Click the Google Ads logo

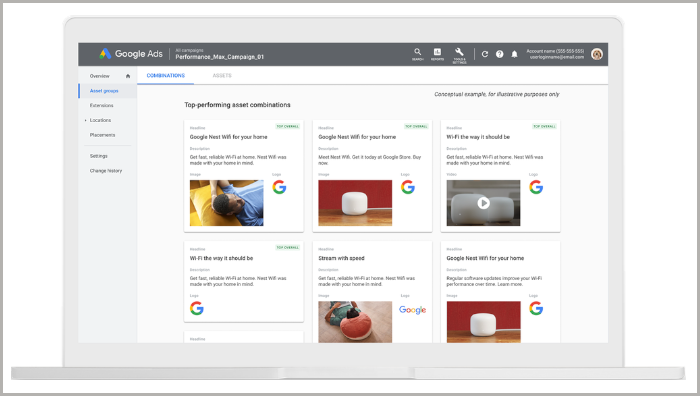pyautogui.click(x=131, y=54)
